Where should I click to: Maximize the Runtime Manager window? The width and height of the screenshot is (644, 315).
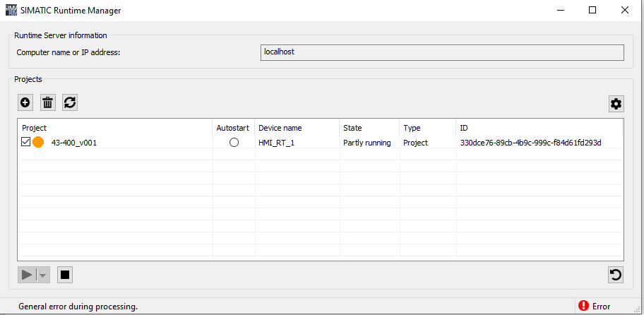click(x=592, y=10)
